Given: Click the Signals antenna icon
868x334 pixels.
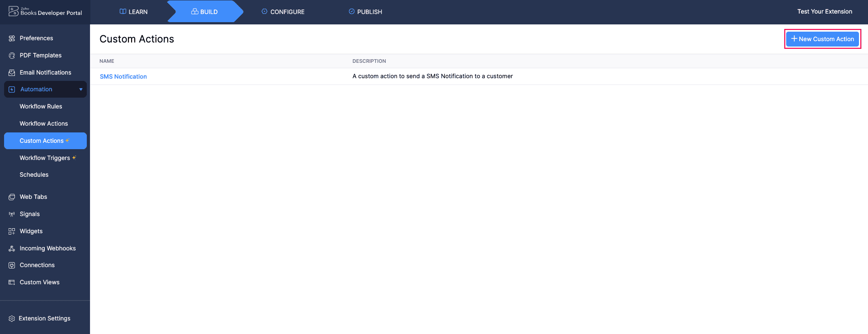Looking at the screenshot, I should pos(12,214).
